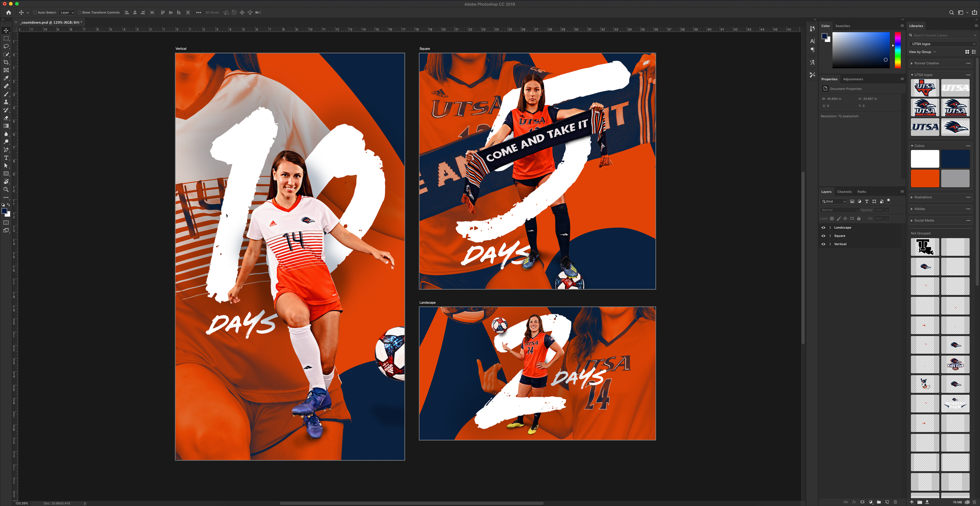
Task: Select the Crop tool
Action: (x=6, y=62)
